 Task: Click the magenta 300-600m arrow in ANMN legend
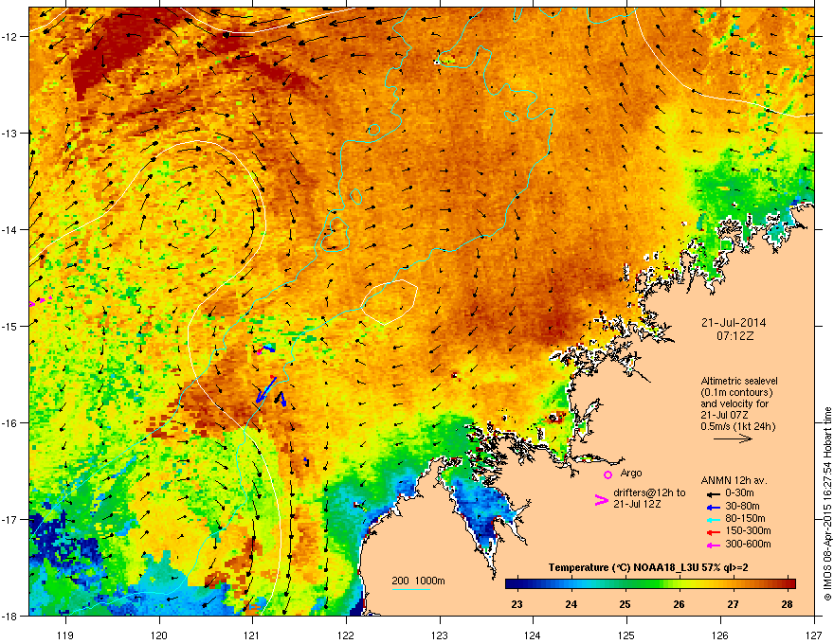pyautogui.click(x=713, y=546)
